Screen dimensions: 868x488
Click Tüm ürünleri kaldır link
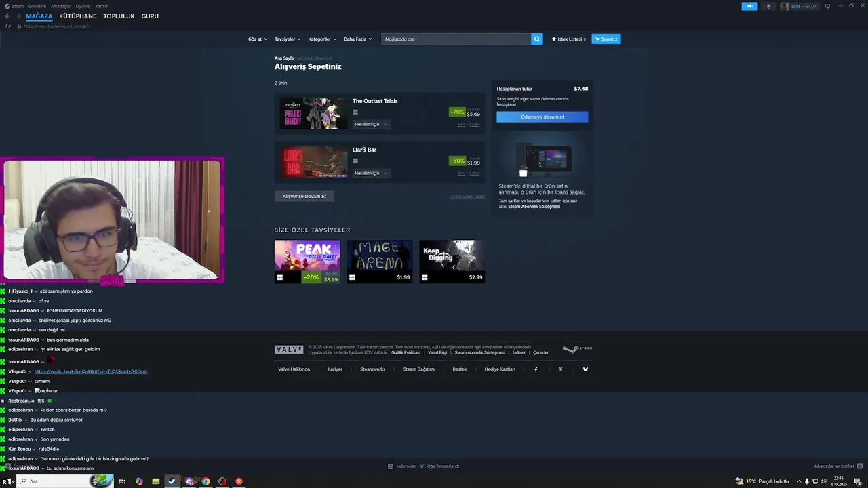pos(467,197)
